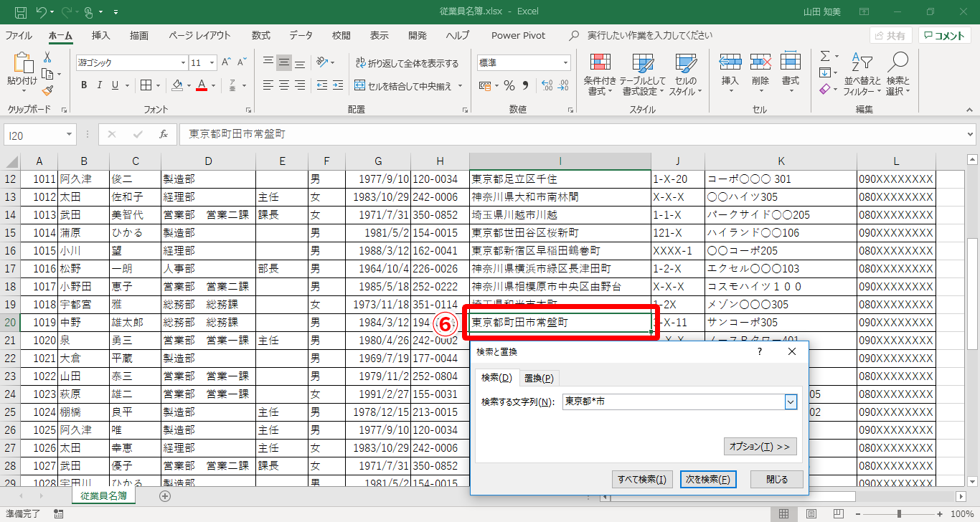The width and height of the screenshot is (980, 522).
Task: Toggle bold formatting
Action: (84, 85)
